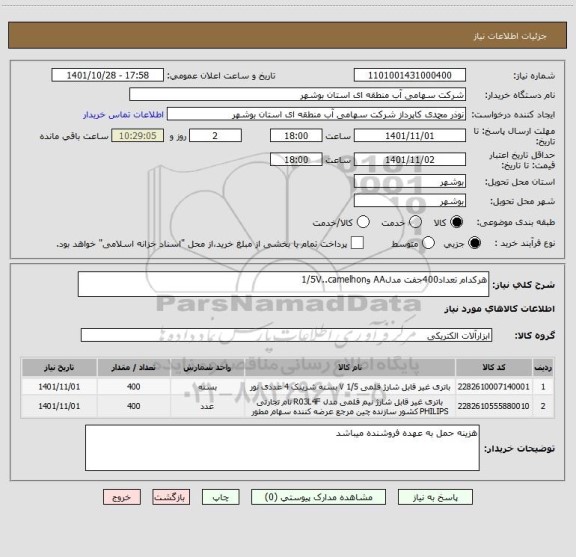Click buyer notes text area
The image size is (576, 557).
click(282, 448)
